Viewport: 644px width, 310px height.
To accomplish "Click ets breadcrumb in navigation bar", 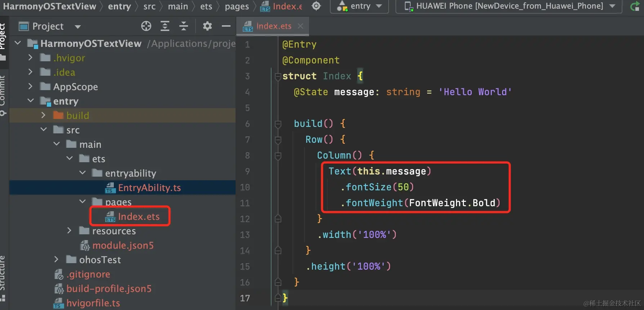I will click(x=206, y=6).
